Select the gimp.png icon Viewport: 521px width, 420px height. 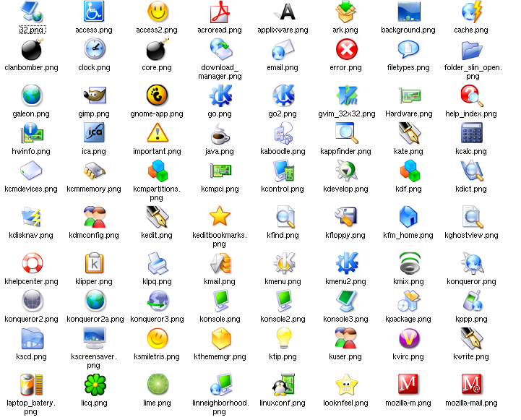click(x=94, y=95)
